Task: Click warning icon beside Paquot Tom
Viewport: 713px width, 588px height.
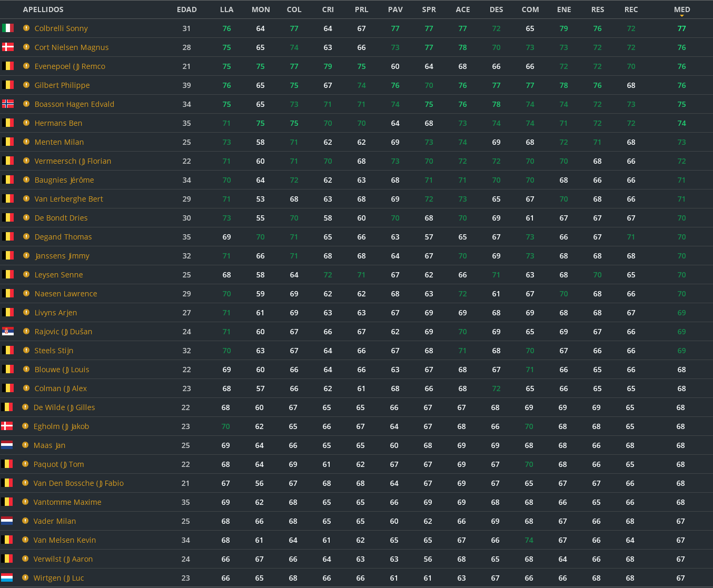Action: pos(25,464)
